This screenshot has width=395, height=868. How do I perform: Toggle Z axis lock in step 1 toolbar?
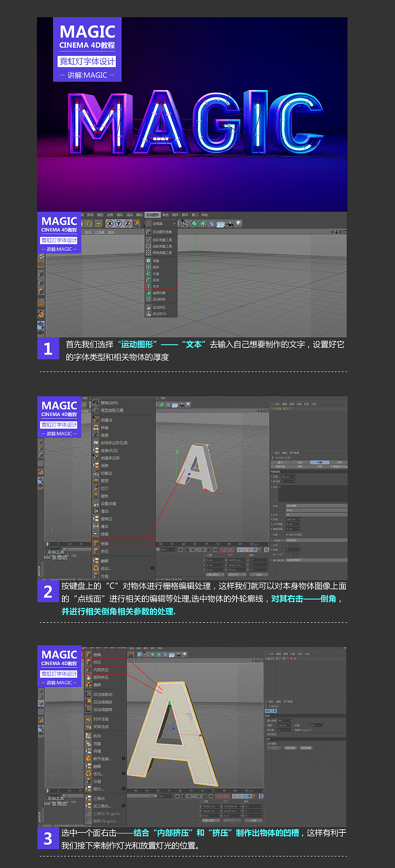(x=127, y=224)
